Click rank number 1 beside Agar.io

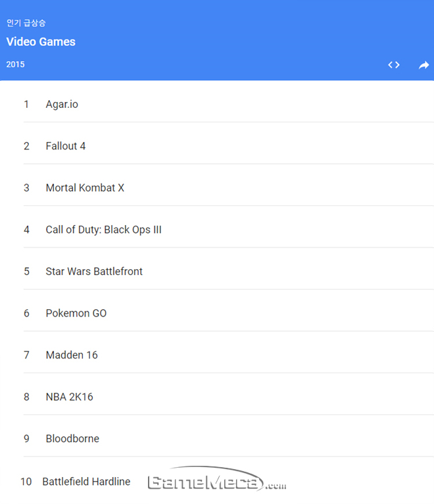(x=26, y=104)
